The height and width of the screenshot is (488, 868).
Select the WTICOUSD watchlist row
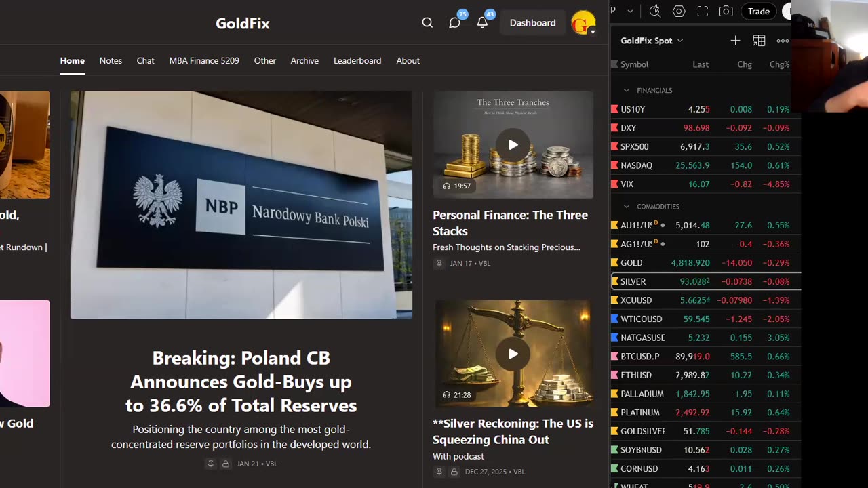coord(705,319)
